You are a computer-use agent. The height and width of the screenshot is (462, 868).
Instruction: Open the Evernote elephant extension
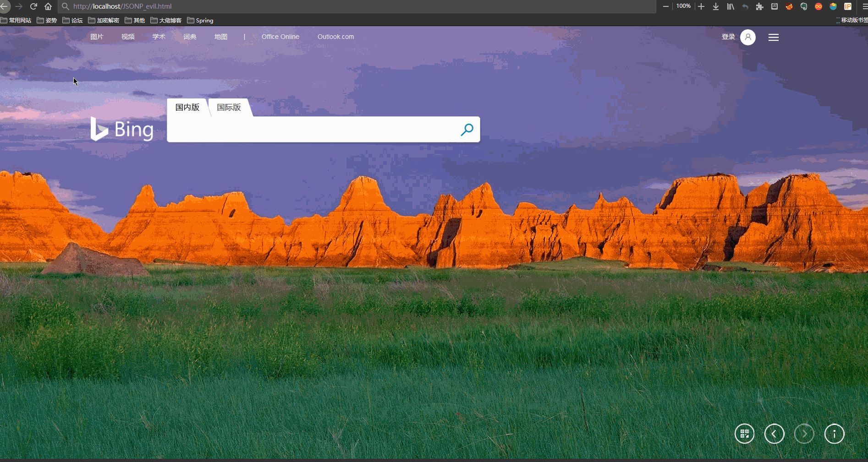(x=804, y=6)
